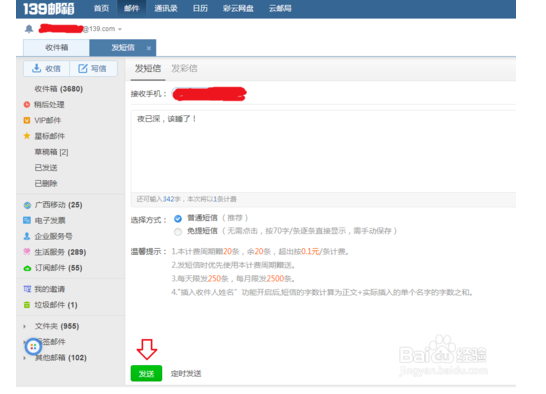This screenshot has height=394, width=546.
Task: Click the 写信 compose icon button
Action: (x=93, y=68)
